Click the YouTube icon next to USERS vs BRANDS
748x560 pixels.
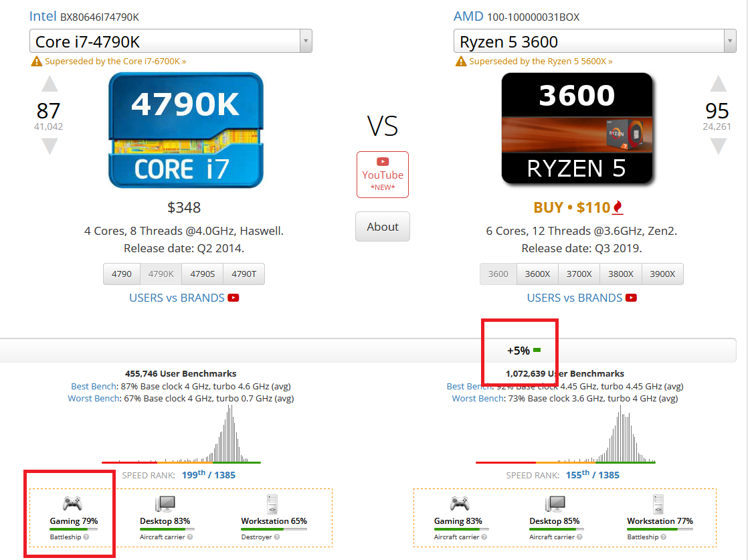click(x=233, y=298)
